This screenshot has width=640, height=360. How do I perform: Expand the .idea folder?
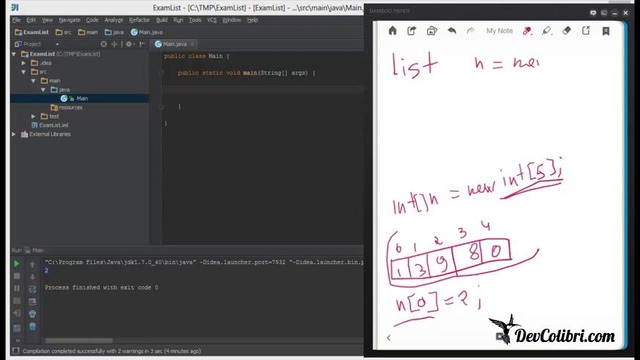[x=24, y=63]
